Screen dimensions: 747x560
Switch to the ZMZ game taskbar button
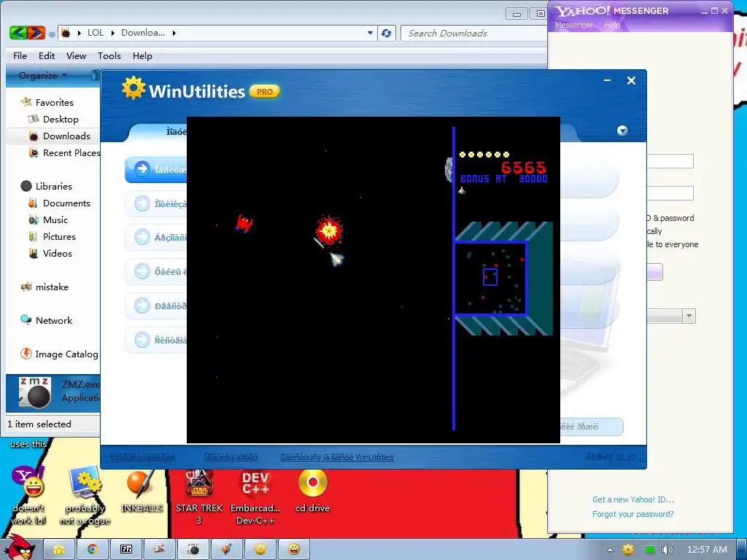point(193,550)
